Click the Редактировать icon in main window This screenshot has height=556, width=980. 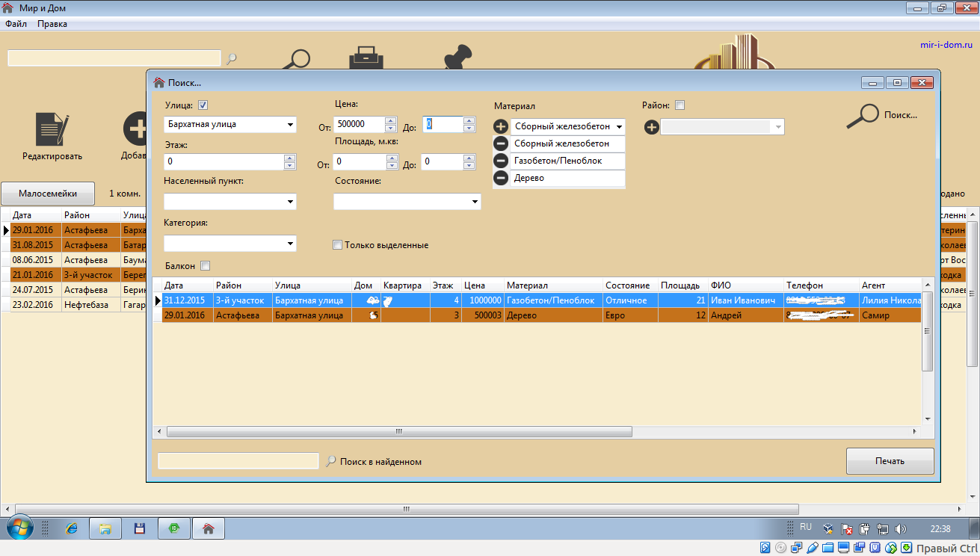(52, 129)
